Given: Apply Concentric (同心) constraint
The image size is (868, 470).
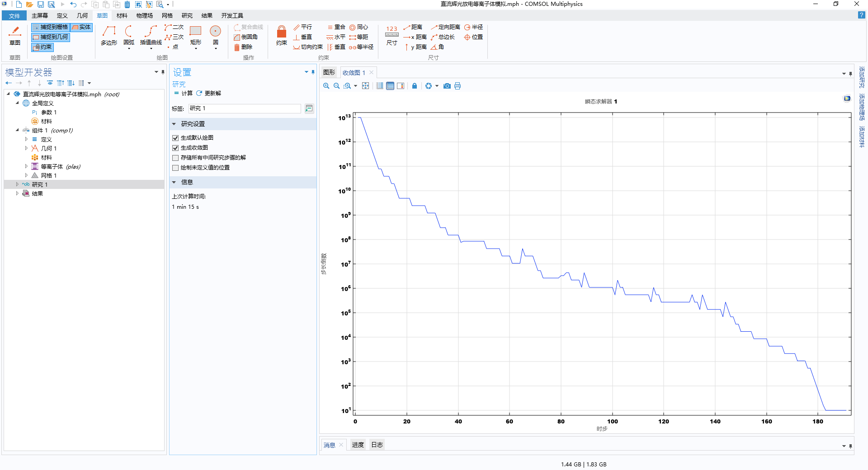Looking at the screenshot, I should [359, 27].
